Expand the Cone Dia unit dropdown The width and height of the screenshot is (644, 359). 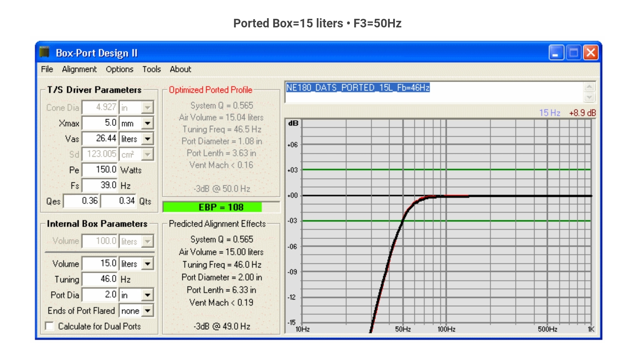click(x=147, y=107)
